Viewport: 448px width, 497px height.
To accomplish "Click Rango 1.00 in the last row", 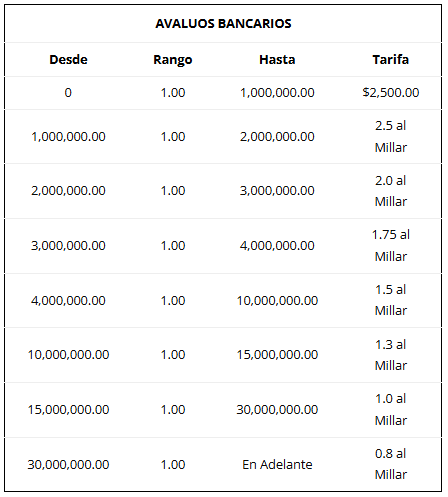I will click(173, 464).
